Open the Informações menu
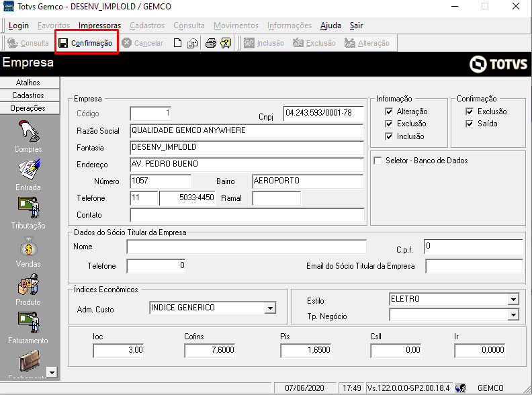 point(290,26)
